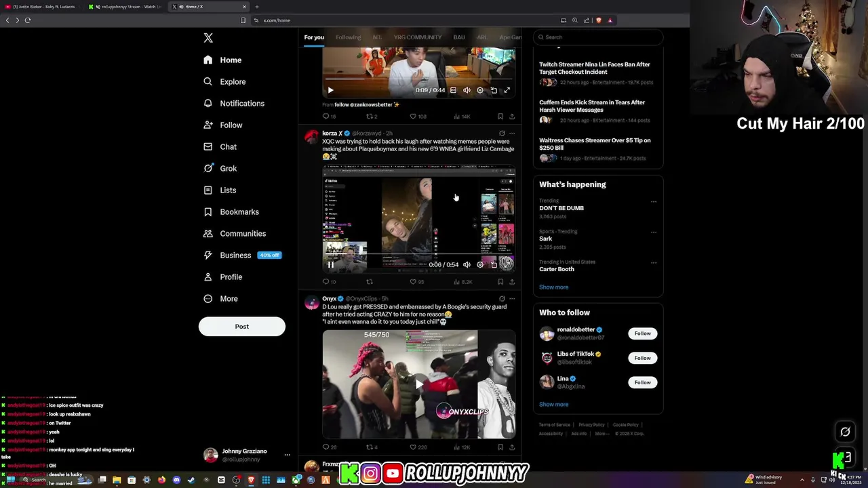Like the post with 108 likes

pyautogui.click(x=417, y=117)
